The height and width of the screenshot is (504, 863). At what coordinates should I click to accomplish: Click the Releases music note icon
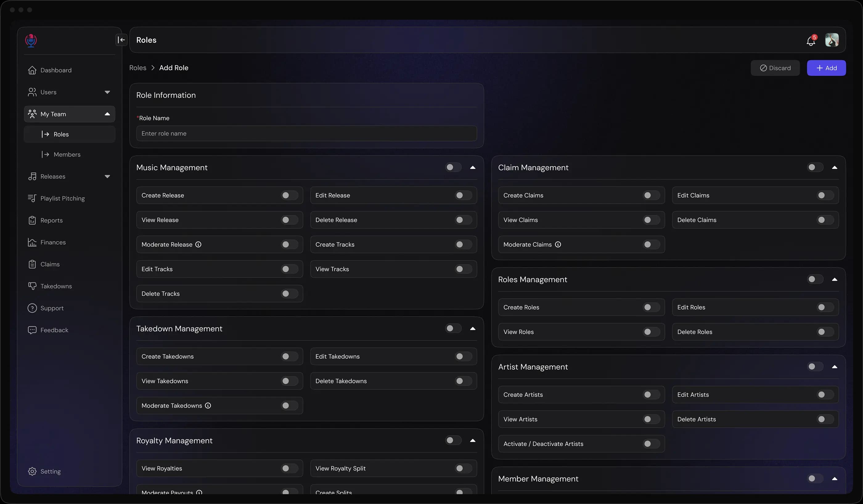32,176
